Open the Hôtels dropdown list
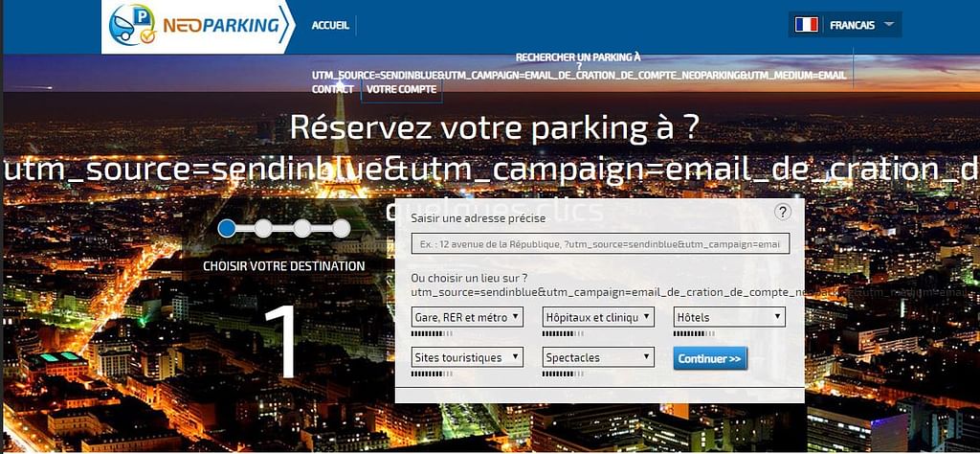 point(729,316)
